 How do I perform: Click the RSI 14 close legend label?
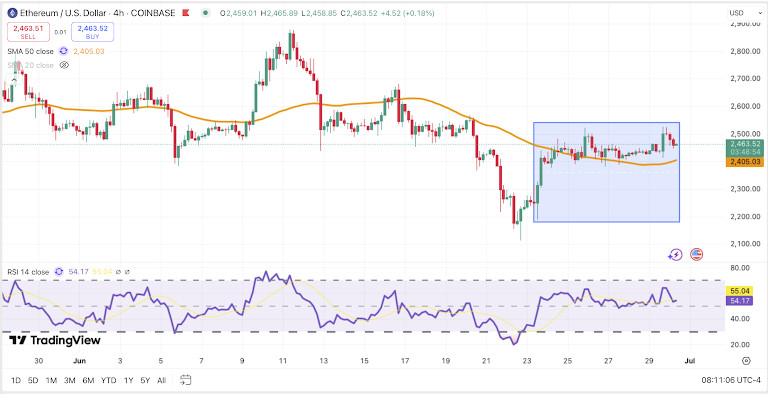pos(28,271)
